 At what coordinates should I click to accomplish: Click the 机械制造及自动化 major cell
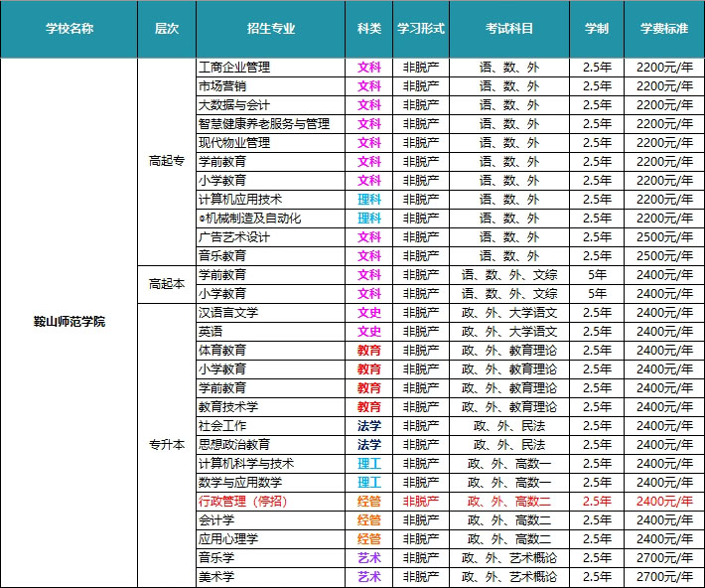271,219
